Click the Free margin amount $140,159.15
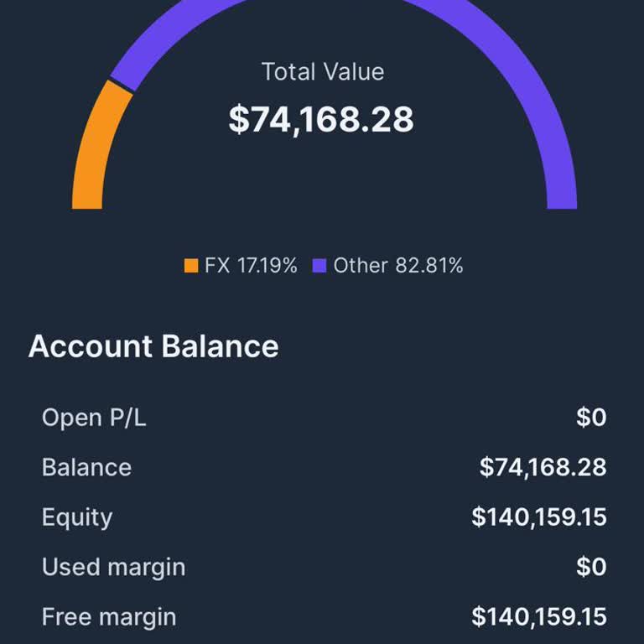Screen dimensions: 644x644 click(538, 617)
